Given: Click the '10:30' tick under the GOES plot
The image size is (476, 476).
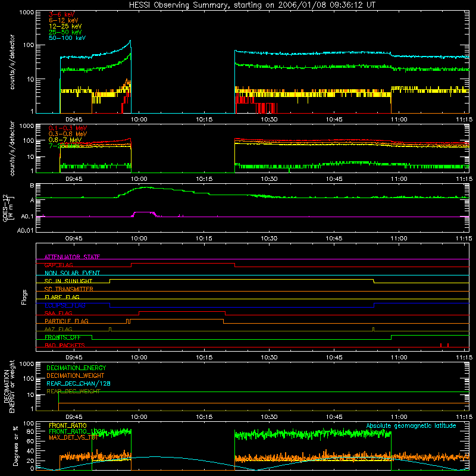Looking at the screenshot, I should coord(269,239).
